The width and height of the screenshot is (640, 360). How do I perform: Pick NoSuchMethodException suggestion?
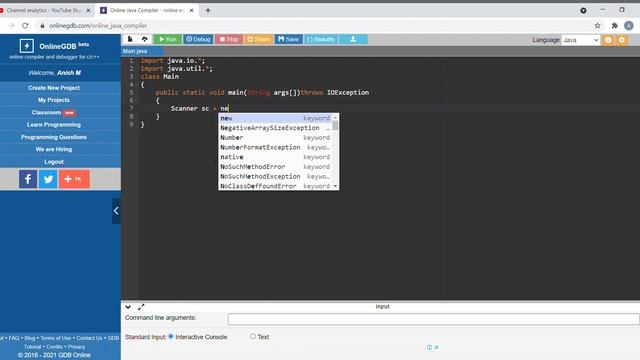point(275,176)
